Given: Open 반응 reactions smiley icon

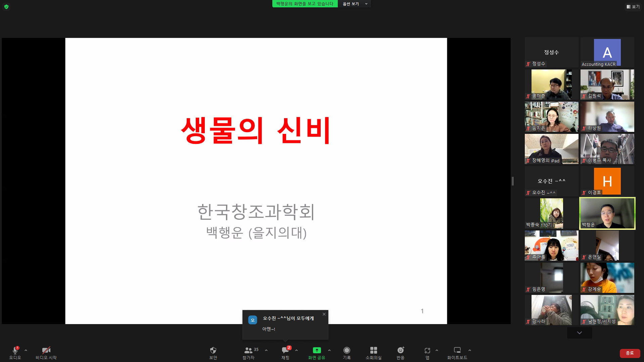Looking at the screenshot, I should (401, 350).
